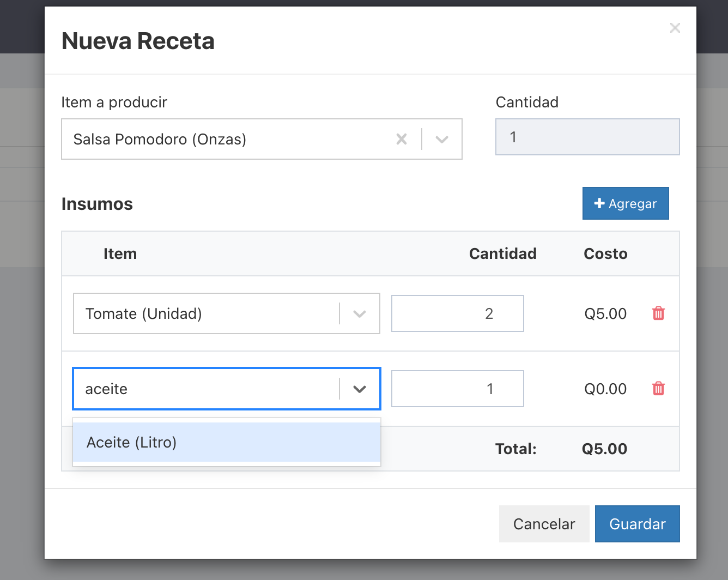Screen dimensions: 728x580
Task: Choose the Aceite (Litro) option
Action: (227, 442)
